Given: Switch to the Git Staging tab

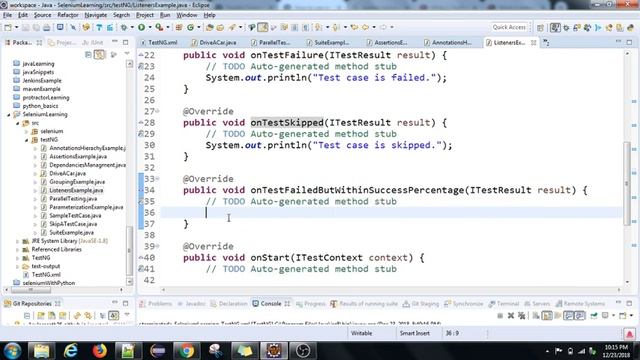Looking at the screenshot, I should (421, 304).
